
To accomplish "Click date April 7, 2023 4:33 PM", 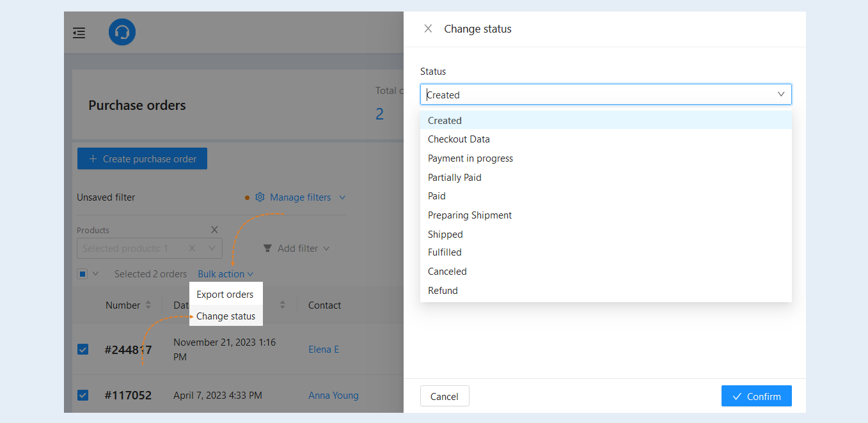I will coord(217,396).
